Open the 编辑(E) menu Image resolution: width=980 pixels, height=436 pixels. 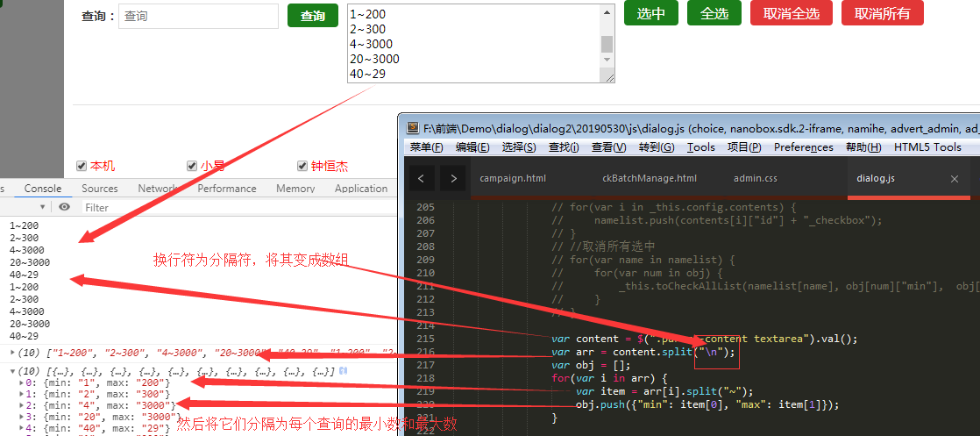pyautogui.click(x=472, y=147)
